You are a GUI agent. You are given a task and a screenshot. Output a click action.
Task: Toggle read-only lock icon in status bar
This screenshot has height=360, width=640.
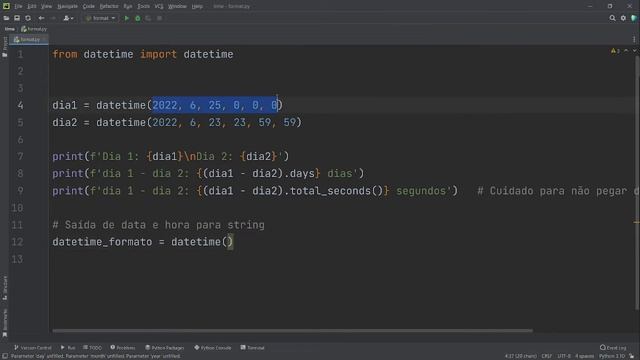tap(632, 356)
